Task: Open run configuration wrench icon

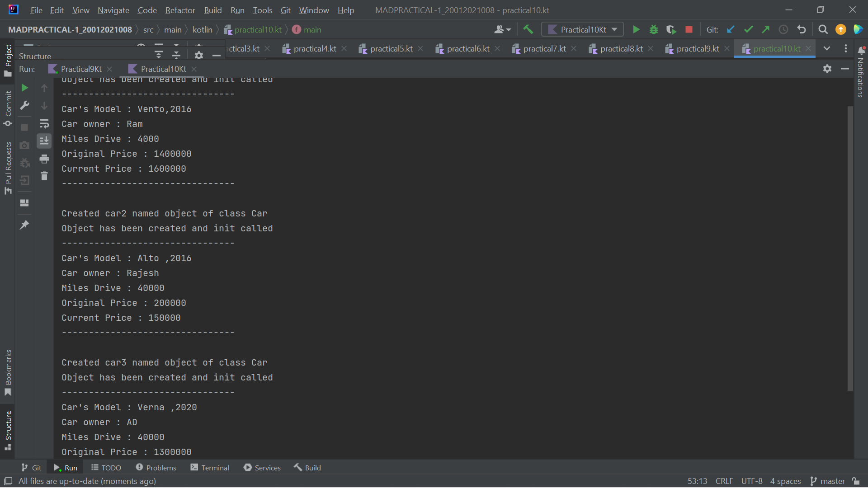Action: [x=24, y=105]
